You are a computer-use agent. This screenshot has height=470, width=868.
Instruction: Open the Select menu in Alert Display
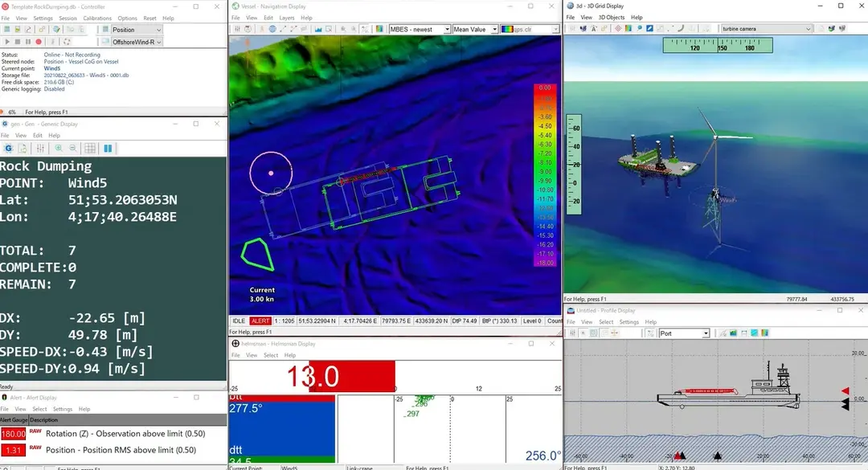point(39,409)
